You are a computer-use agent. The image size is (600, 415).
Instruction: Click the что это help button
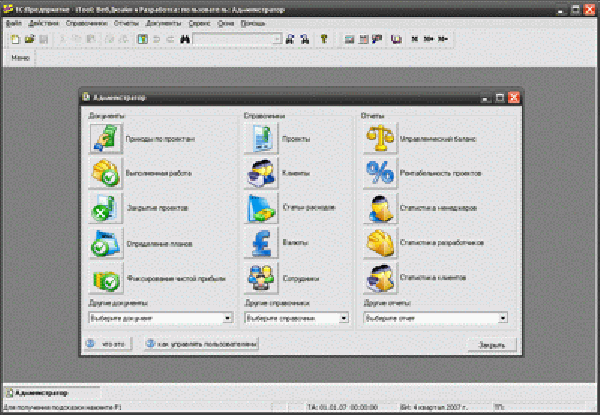coord(108,344)
